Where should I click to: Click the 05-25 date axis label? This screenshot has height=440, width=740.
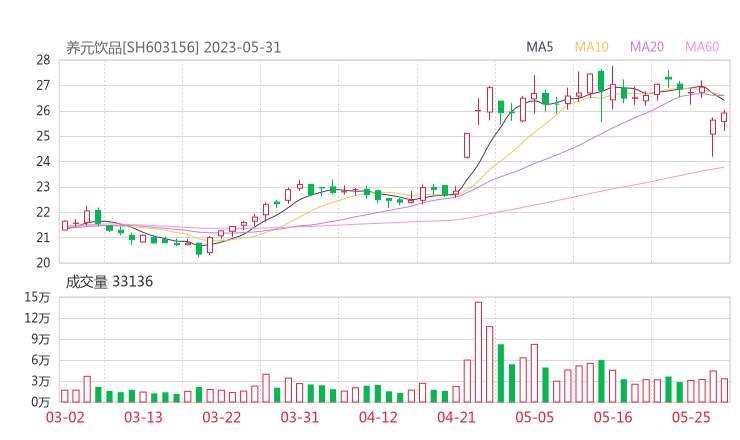coord(691,417)
